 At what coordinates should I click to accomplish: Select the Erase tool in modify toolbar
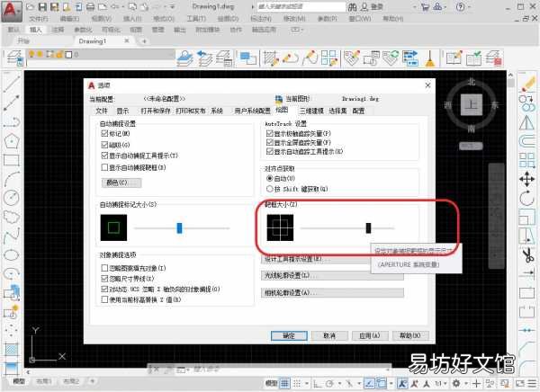coord(527,84)
